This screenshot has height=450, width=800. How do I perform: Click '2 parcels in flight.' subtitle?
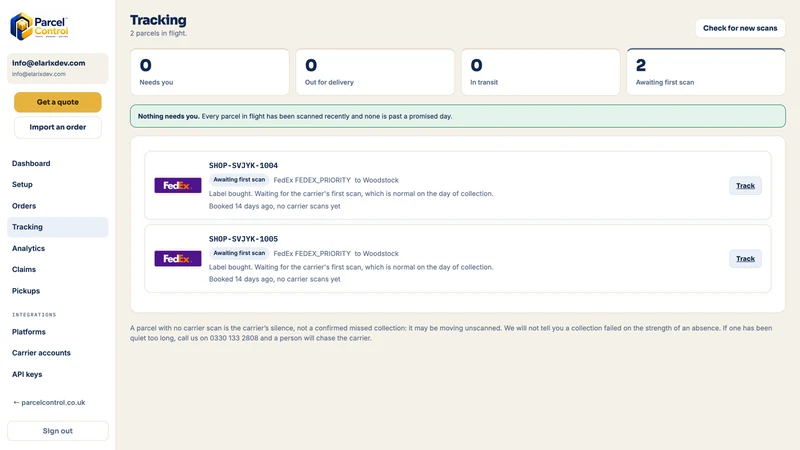point(158,33)
